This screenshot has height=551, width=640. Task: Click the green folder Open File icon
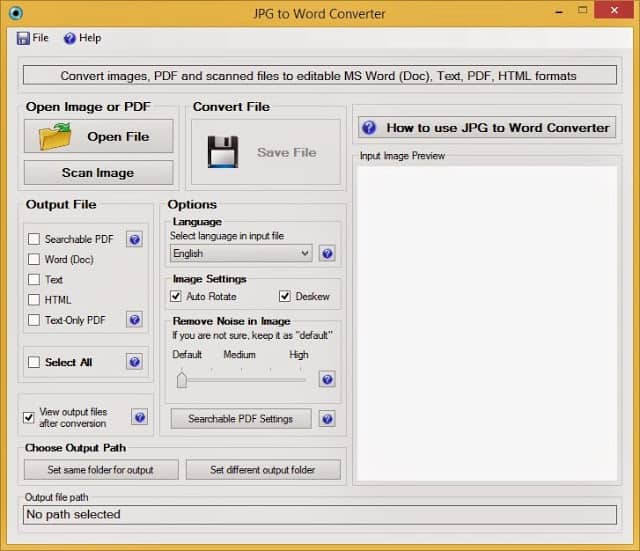[55, 136]
